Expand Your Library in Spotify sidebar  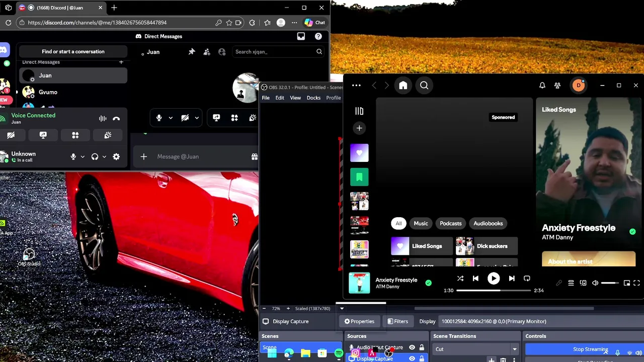(x=359, y=111)
